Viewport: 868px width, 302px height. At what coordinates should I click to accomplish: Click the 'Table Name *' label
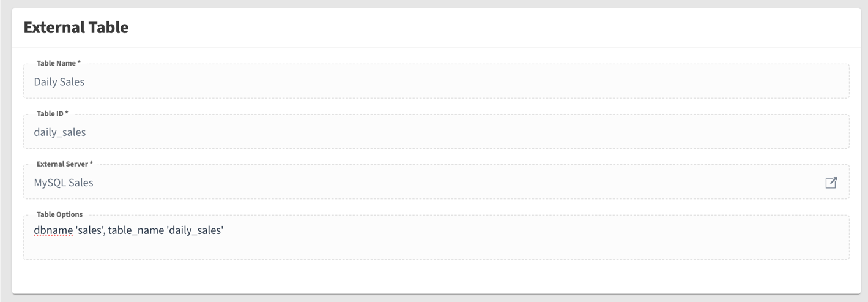click(58, 63)
